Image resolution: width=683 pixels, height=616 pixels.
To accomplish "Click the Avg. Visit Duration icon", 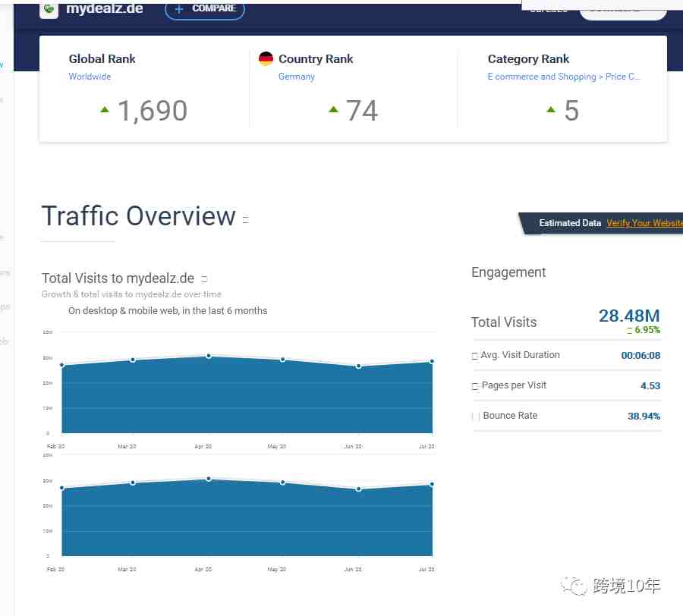I will point(475,356).
